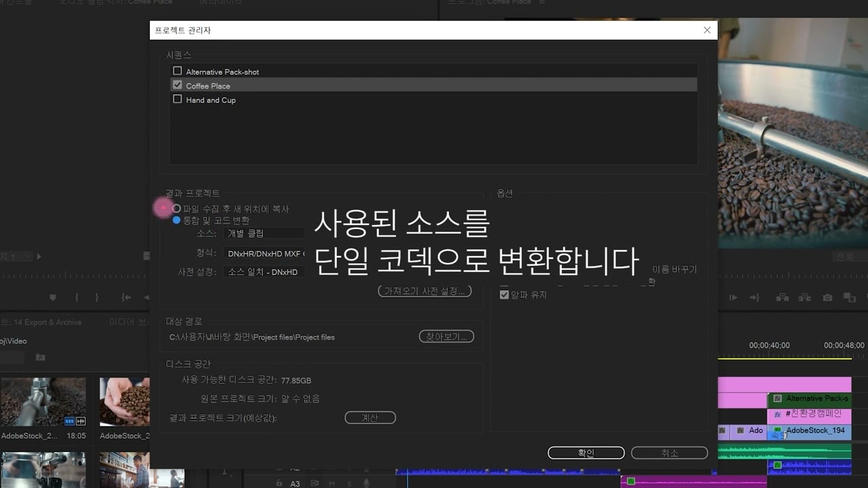The height and width of the screenshot is (488, 868).
Task: Open the 소스 dropdown showing 개별 클립
Action: pos(264,232)
